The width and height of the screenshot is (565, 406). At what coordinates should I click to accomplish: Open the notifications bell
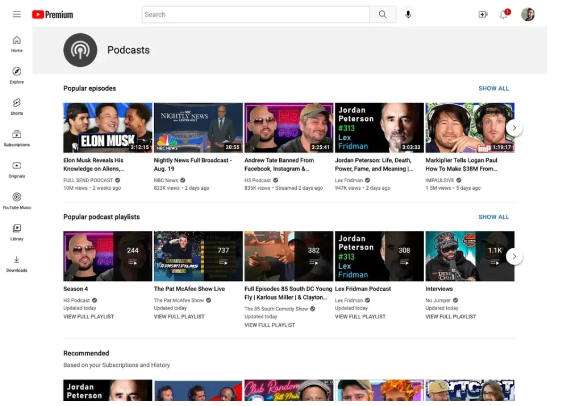tap(504, 14)
